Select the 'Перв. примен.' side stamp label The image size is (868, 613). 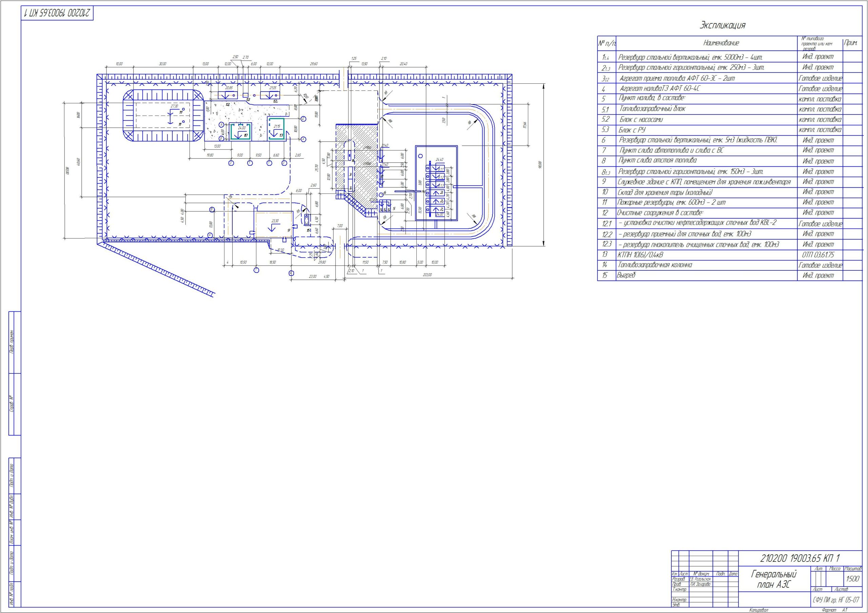[x=12, y=341]
